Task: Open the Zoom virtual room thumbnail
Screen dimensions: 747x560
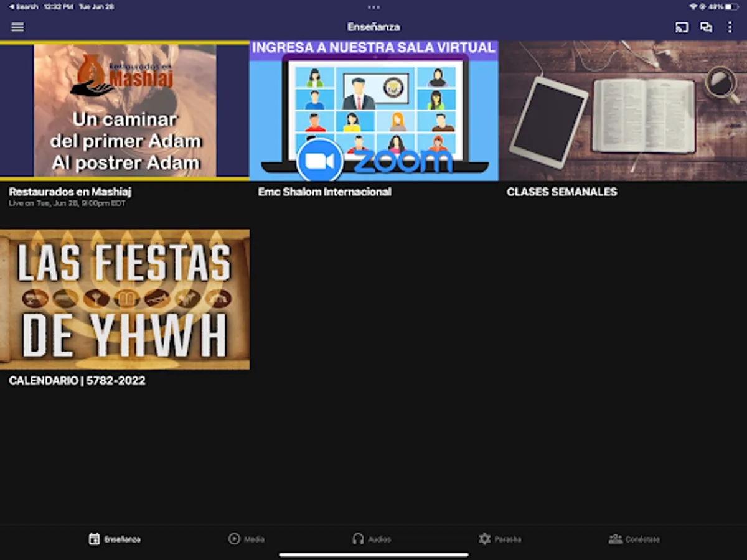Action: coord(374,111)
